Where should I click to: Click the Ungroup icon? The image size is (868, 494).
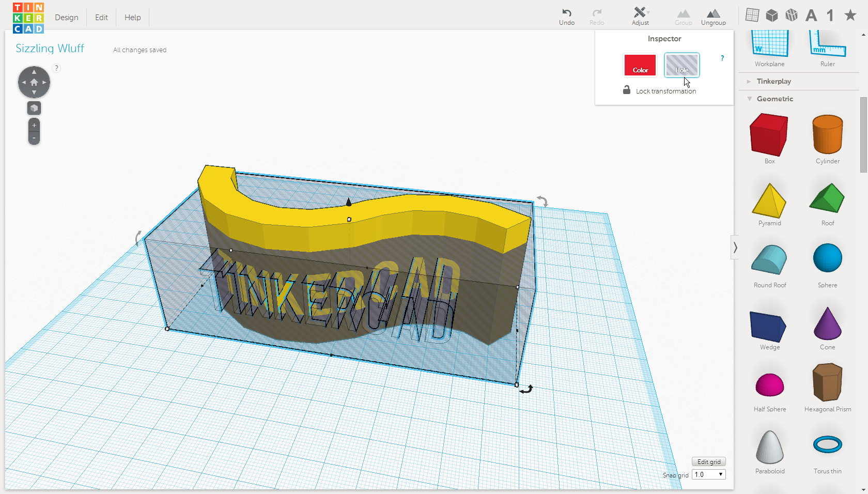714,16
